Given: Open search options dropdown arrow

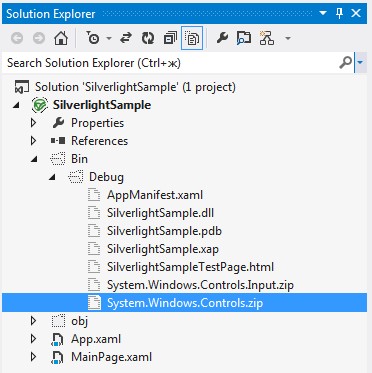Looking at the screenshot, I should (x=360, y=62).
